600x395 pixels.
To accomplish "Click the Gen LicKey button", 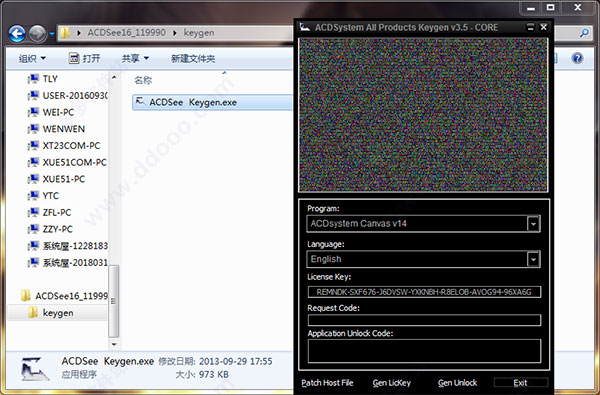I will [x=391, y=383].
